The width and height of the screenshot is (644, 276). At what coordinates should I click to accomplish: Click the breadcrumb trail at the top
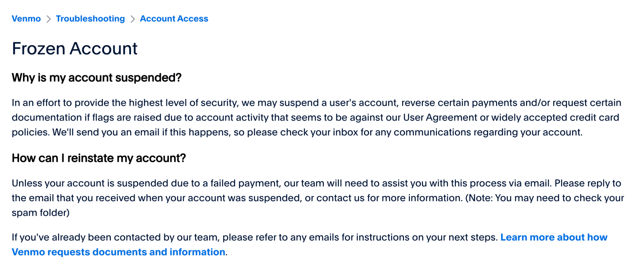point(110,18)
